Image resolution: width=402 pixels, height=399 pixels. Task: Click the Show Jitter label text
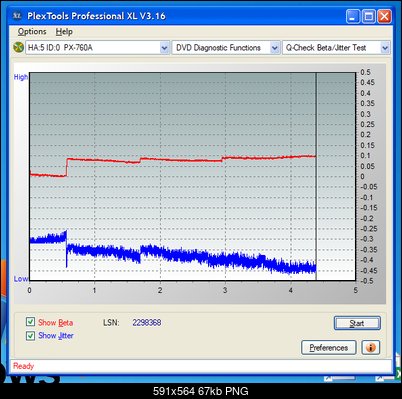tap(56, 336)
